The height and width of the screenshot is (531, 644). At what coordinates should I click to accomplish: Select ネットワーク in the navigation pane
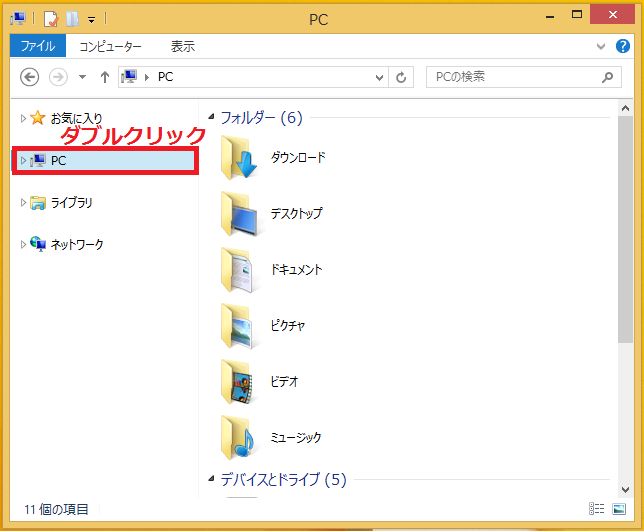pos(77,244)
